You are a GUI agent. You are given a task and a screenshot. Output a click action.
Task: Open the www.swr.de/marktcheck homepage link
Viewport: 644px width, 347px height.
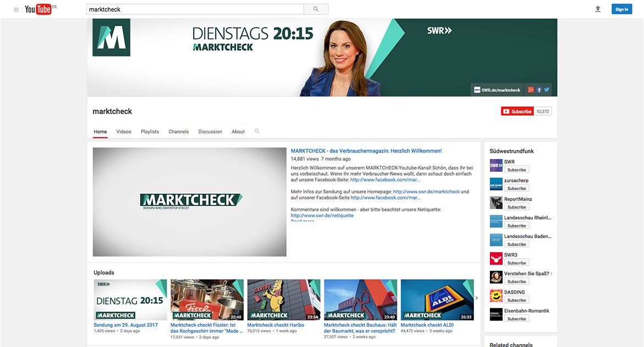click(x=427, y=192)
